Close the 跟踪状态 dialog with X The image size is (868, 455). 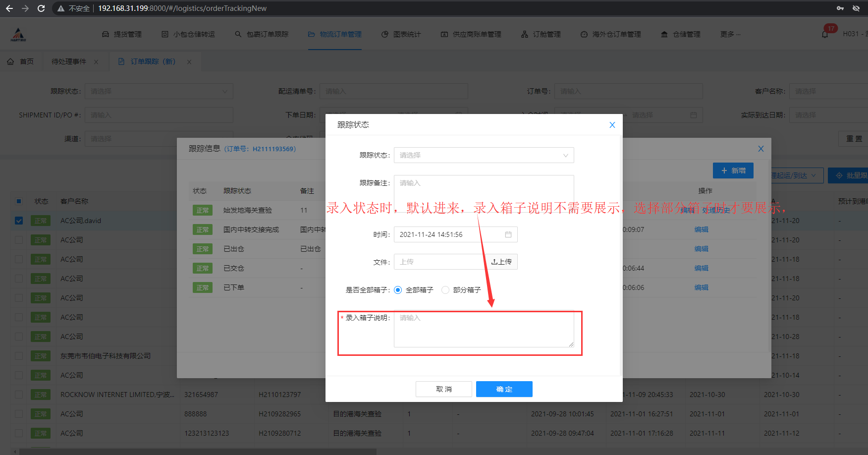[612, 125]
